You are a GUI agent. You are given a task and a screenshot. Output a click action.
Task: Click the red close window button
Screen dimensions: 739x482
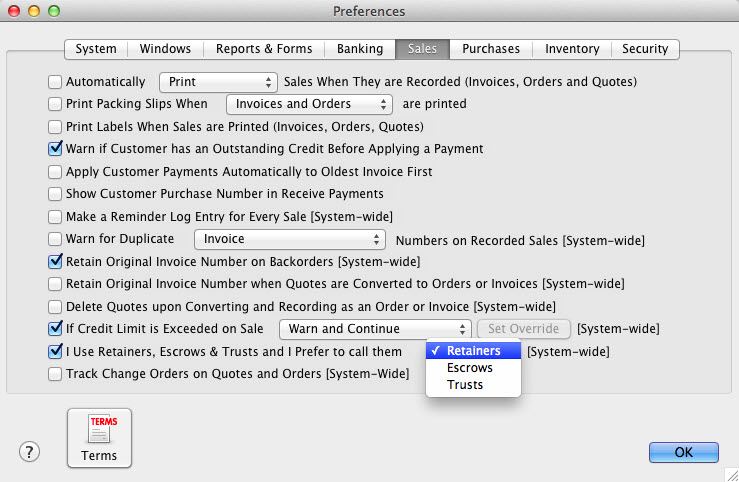coord(14,11)
